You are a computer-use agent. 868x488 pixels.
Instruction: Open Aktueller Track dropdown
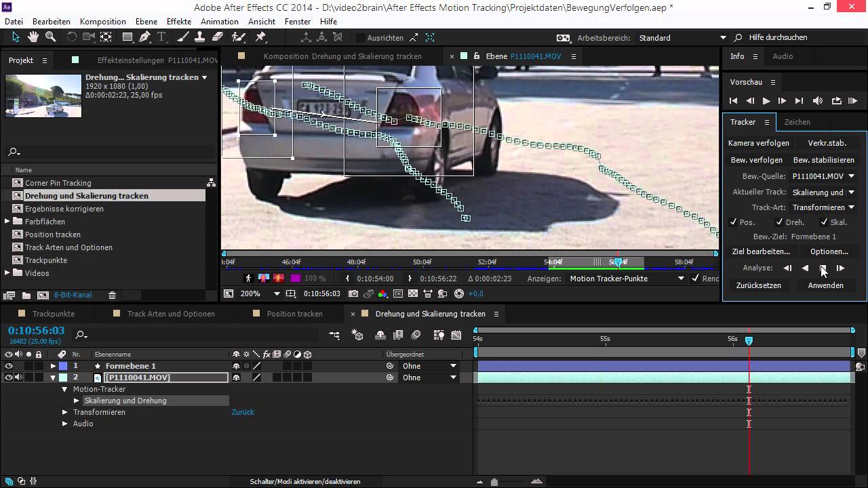pos(823,192)
